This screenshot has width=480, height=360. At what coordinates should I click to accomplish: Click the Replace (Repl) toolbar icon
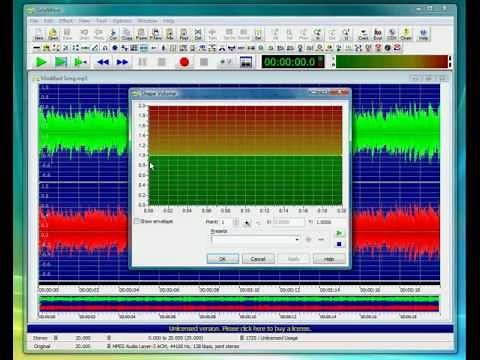(184, 34)
